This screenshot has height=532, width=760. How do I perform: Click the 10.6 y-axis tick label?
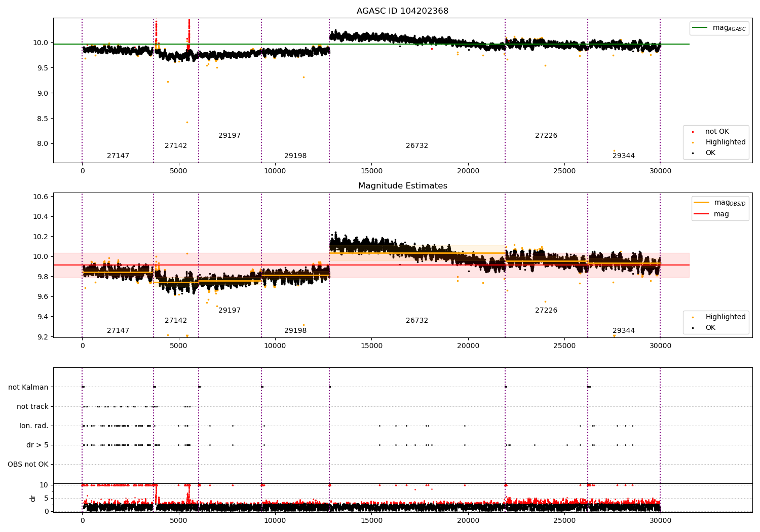pos(41,197)
